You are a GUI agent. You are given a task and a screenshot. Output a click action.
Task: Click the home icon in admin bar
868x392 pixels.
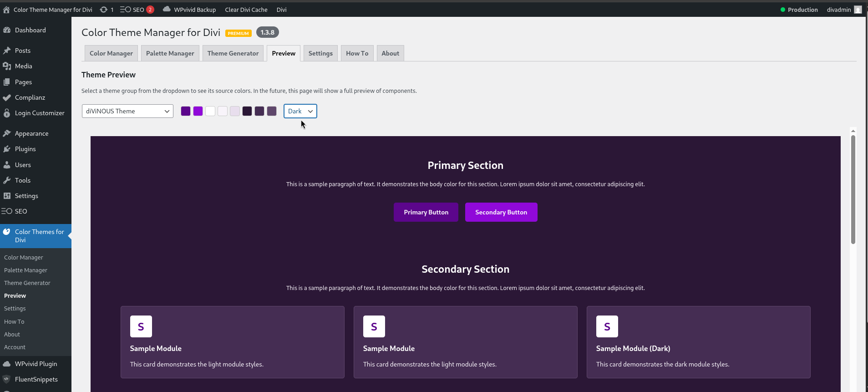coord(6,10)
